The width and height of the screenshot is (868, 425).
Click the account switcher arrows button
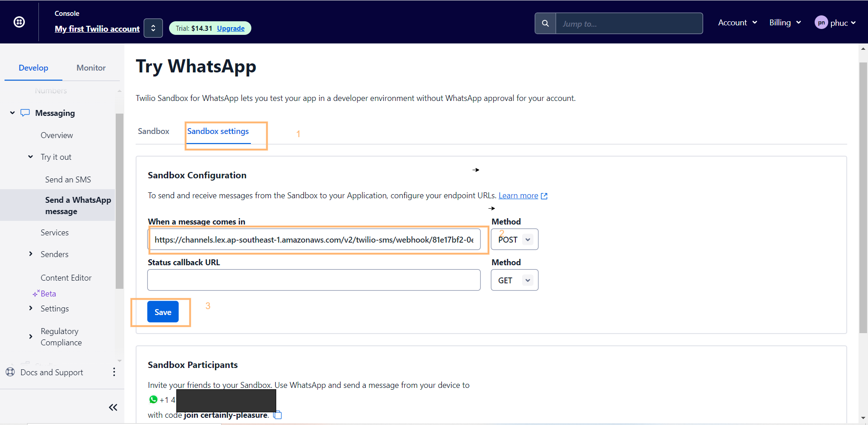pyautogui.click(x=153, y=28)
